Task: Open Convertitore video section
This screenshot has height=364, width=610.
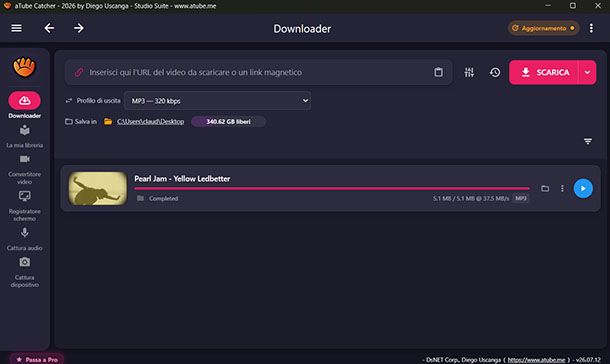Action: pyautogui.click(x=25, y=170)
